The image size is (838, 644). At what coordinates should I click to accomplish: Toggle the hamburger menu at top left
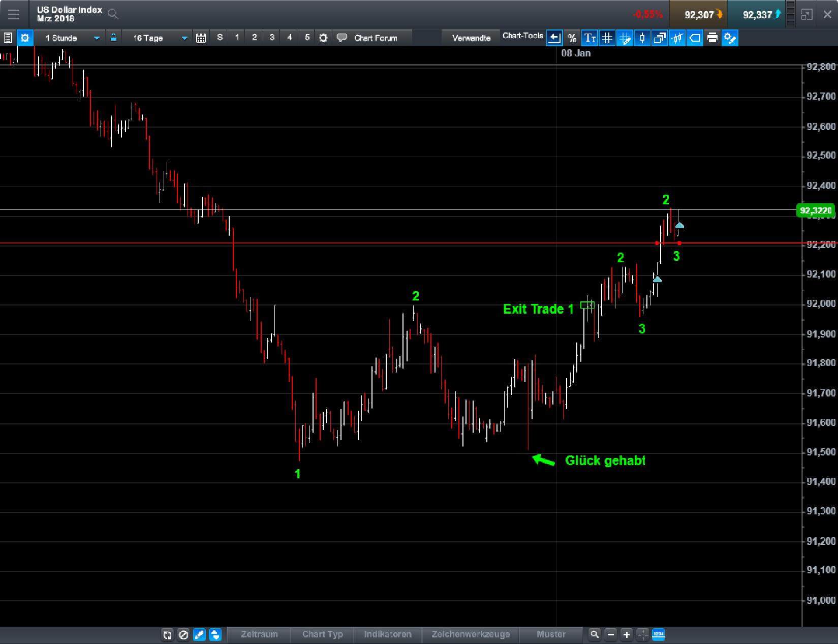pos(14,14)
